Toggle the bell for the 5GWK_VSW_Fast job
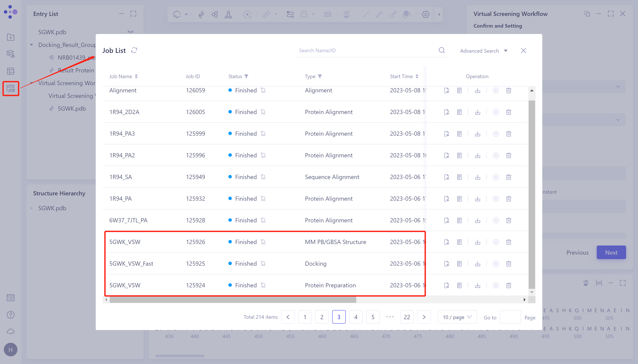Screen dimensions: 638x364 coord(263,264)
